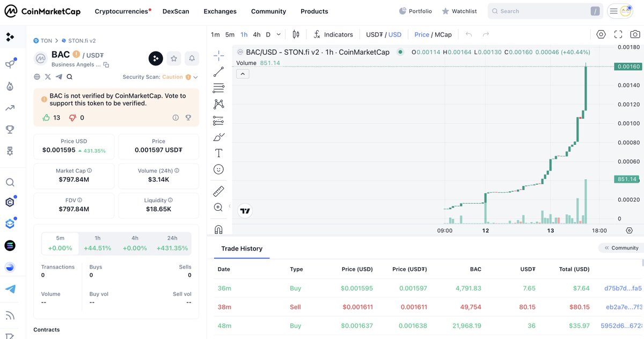Search the BAC token with magnifier icon
644x339 pixels.
(x=69, y=77)
